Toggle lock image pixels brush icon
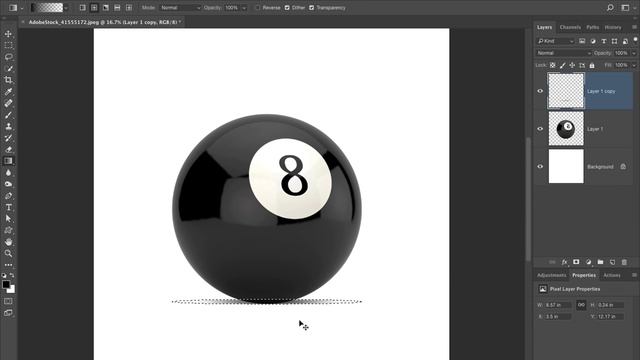Viewport: 640px width, 360px height. coord(562,65)
